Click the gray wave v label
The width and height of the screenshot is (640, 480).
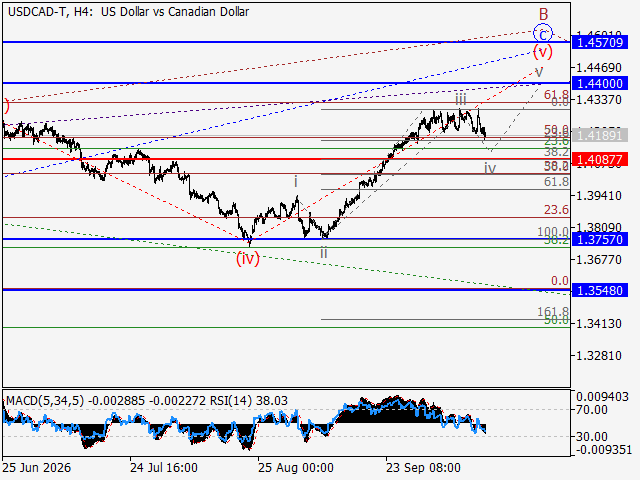(539, 72)
